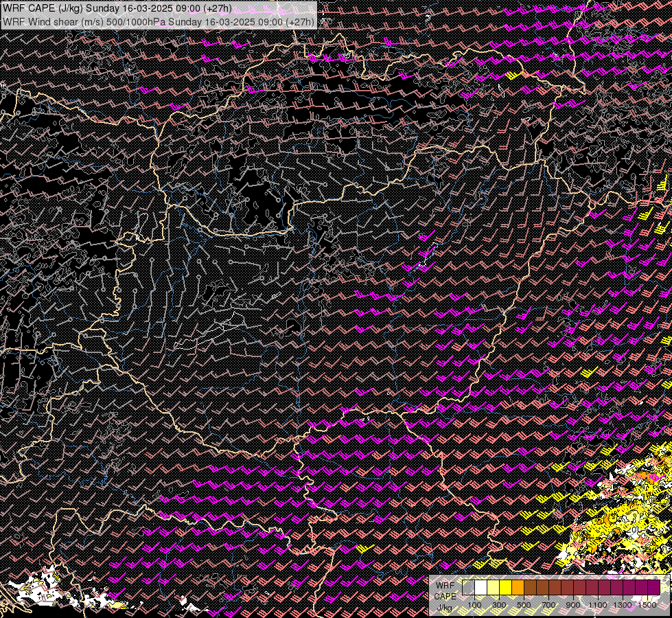Select the pale yellow legend swatch
Viewport: 672px width, 618px height.
click(x=494, y=588)
